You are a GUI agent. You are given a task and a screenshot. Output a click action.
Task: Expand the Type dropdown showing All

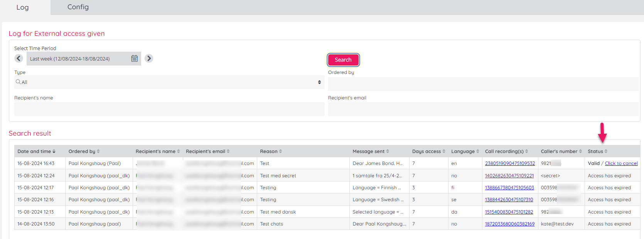(169, 82)
